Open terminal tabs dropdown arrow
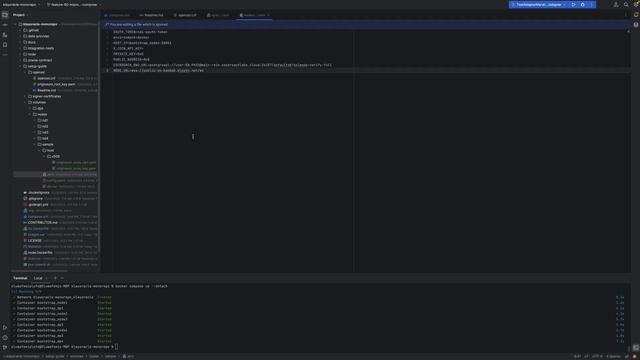This screenshot has width=640, height=360. (62, 278)
